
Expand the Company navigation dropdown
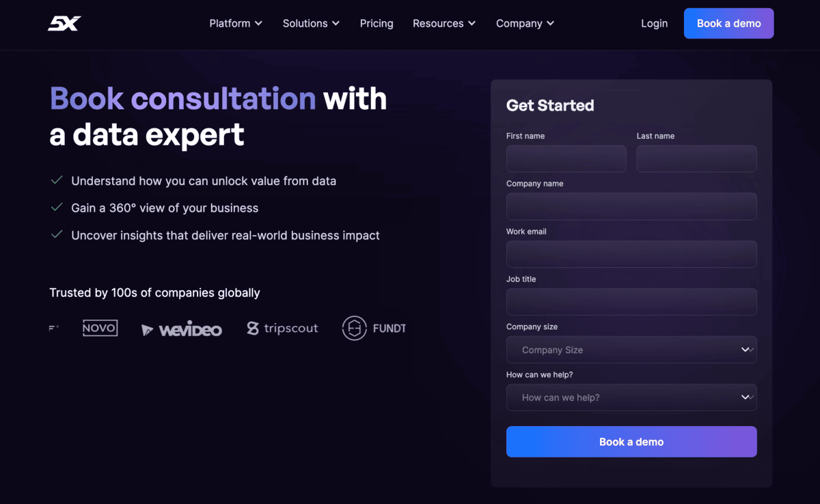(524, 23)
